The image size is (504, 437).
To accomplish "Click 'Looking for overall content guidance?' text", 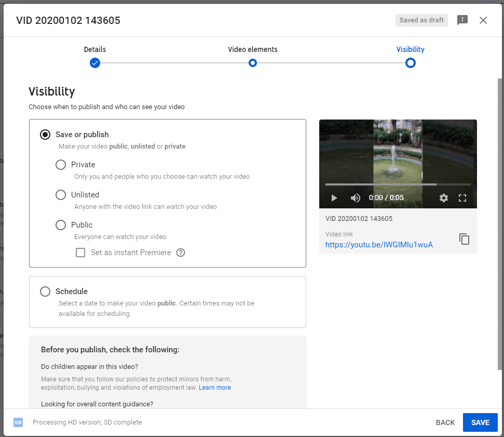I will (x=97, y=404).
